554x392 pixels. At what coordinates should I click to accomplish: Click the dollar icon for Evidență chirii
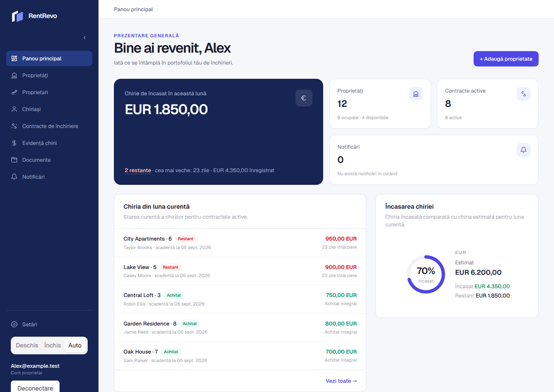[14, 143]
